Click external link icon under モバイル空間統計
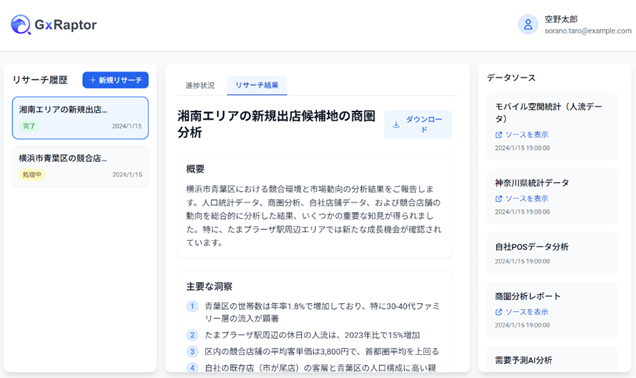 (498, 135)
